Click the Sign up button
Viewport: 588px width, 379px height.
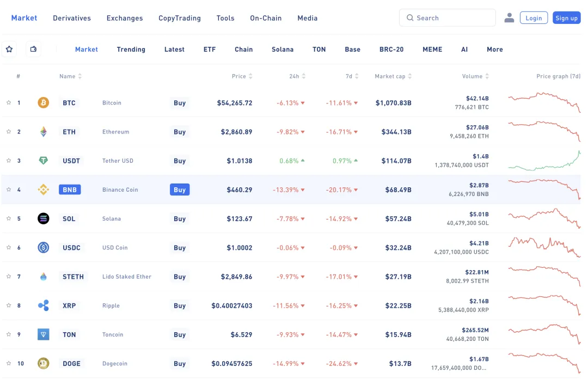567,17
